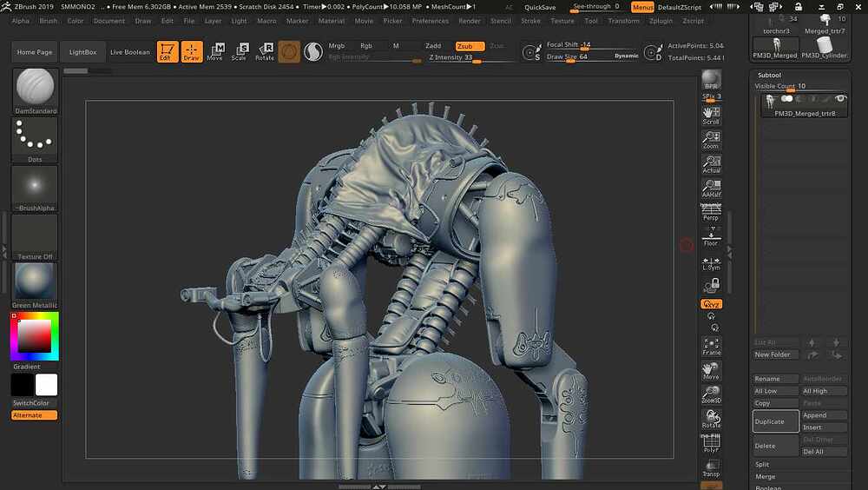Toggle Zsub sculpt mode
The width and height of the screenshot is (868, 490).
click(x=470, y=46)
